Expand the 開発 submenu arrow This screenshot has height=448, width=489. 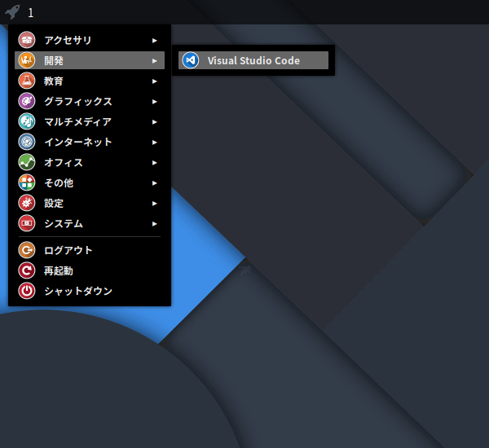[x=154, y=61]
